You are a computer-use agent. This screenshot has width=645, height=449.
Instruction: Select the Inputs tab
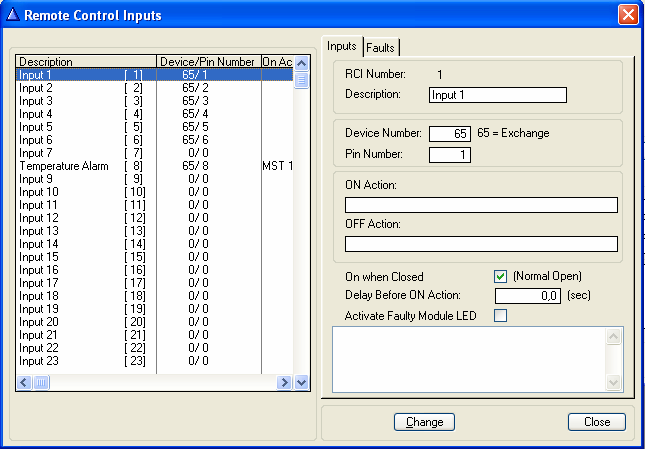tap(342, 46)
